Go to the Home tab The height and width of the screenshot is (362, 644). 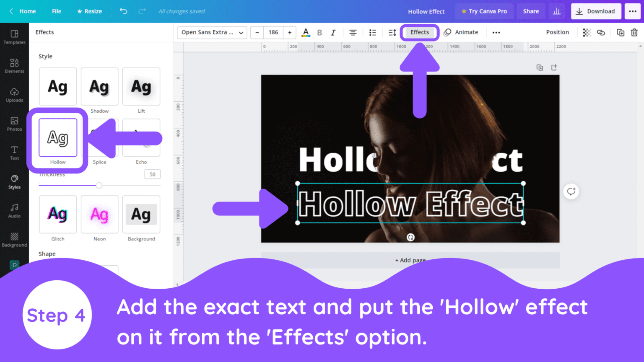pyautogui.click(x=28, y=11)
